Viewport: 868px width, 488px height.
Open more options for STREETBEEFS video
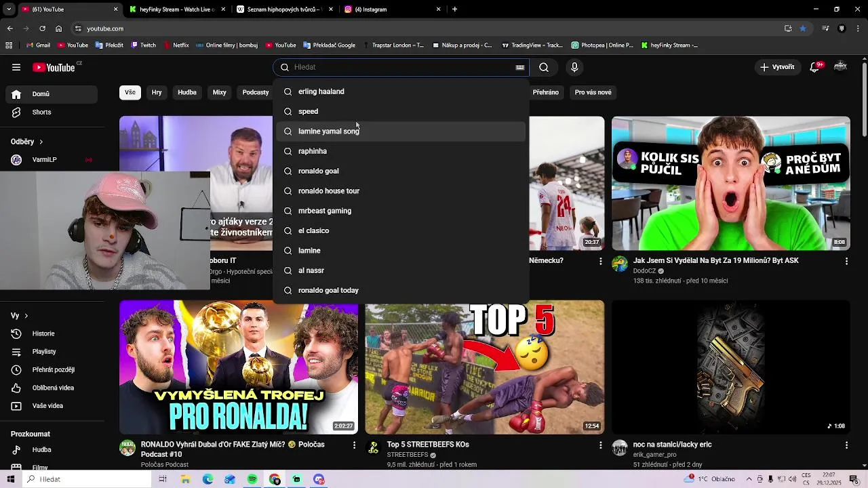coord(600,445)
